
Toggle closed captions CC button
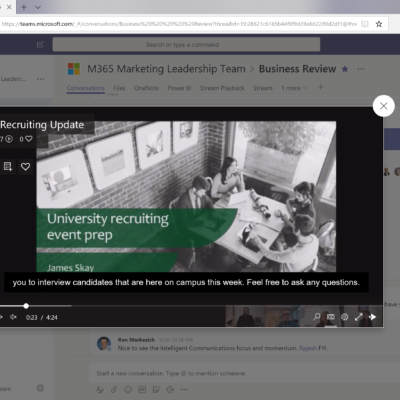tap(331, 317)
